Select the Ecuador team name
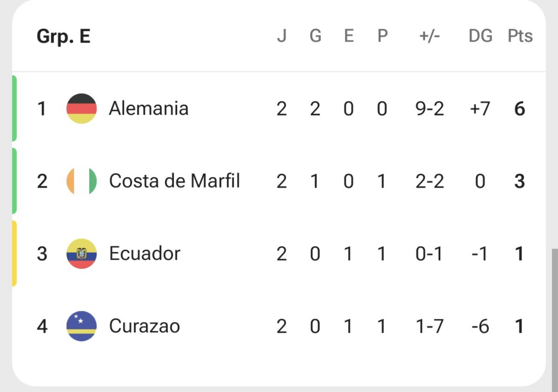 [144, 254]
